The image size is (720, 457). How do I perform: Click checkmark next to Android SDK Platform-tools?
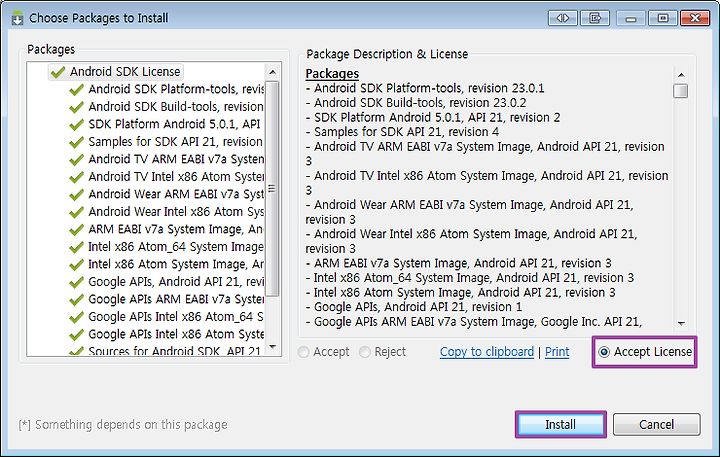[x=76, y=90]
